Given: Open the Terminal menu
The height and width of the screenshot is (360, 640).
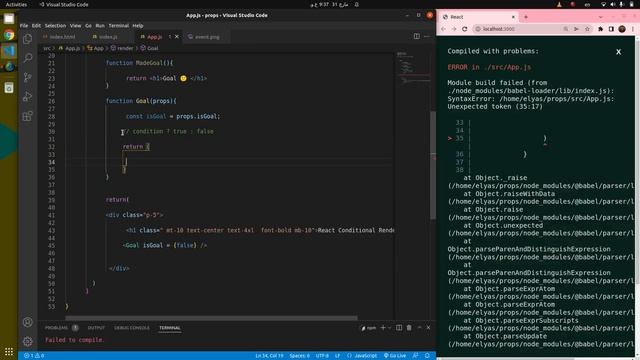Looking at the screenshot, I should coord(119,25).
